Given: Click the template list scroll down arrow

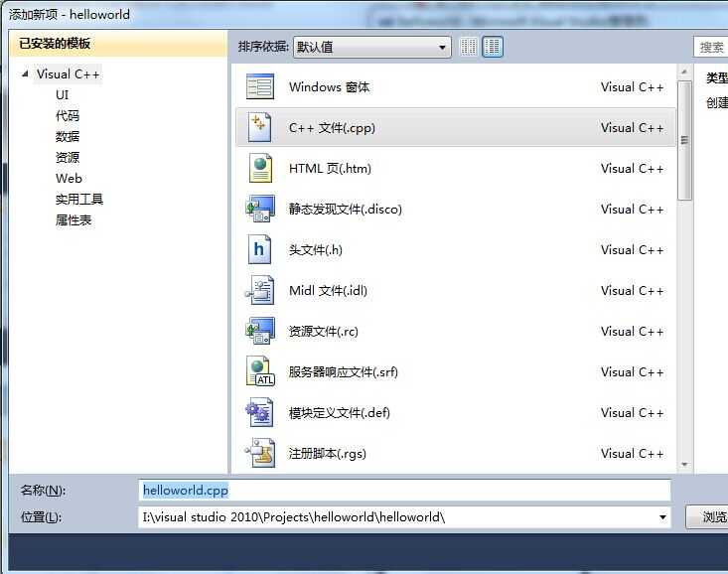Looking at the screenshot, I should (x=684, y=465).
